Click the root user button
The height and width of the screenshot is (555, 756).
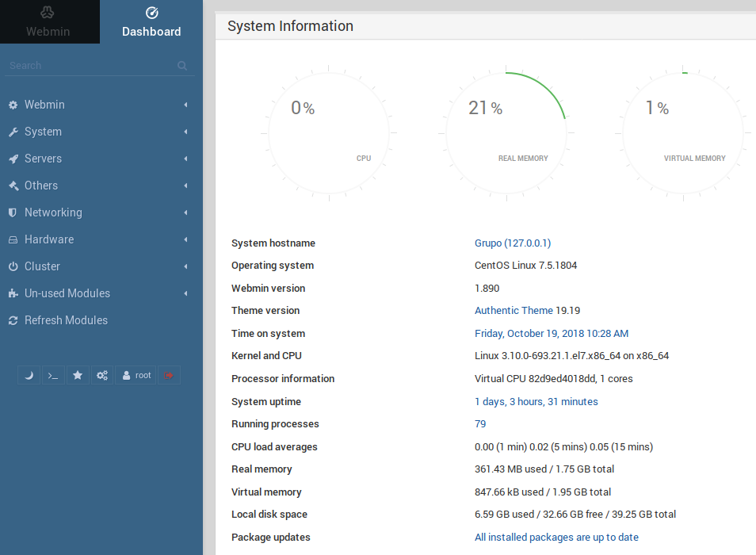pyautogui.click(x=136, y=375)
